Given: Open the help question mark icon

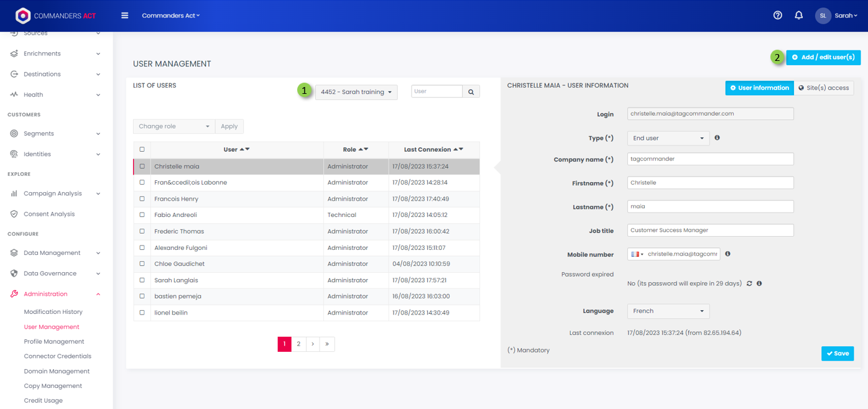Looking at the screenshot, I should (777, 16).
